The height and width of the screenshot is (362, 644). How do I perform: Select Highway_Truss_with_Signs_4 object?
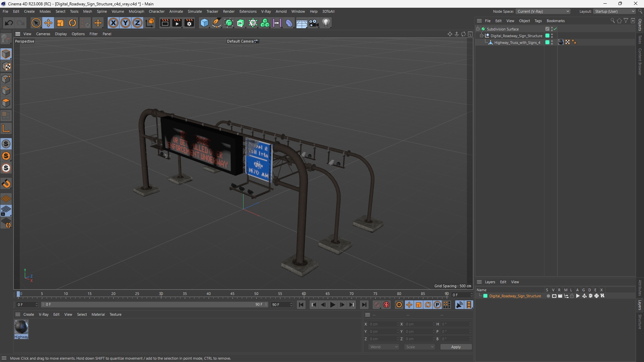click(517, 43)
